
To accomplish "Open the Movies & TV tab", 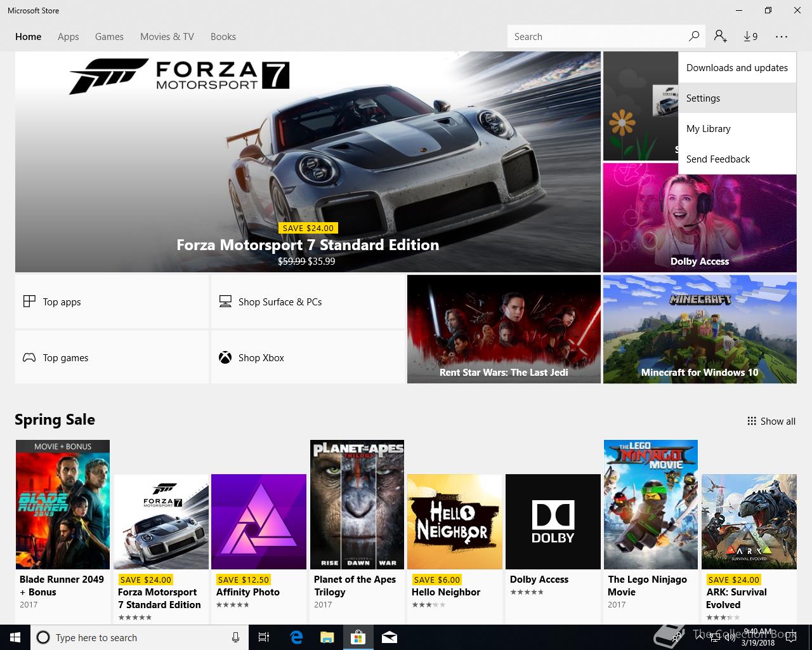I will pos(167,37).
